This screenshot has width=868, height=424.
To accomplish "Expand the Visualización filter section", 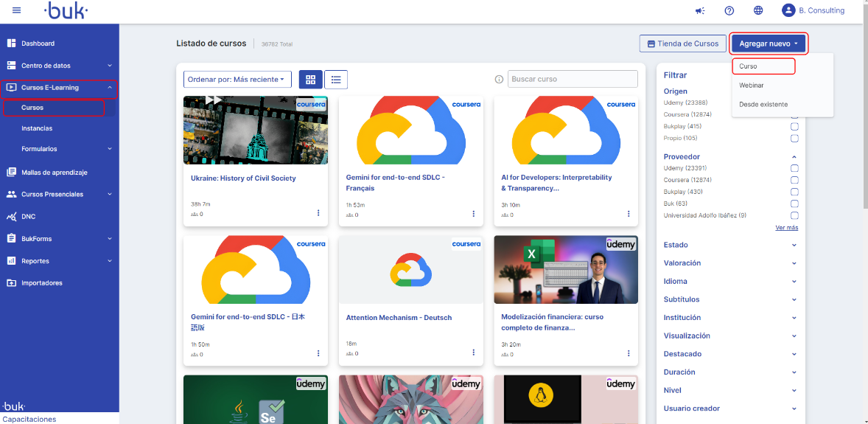I will 794,336.
